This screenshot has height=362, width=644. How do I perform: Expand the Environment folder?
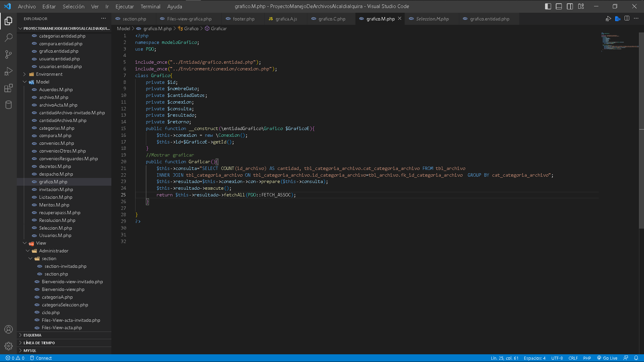[64, 74]
